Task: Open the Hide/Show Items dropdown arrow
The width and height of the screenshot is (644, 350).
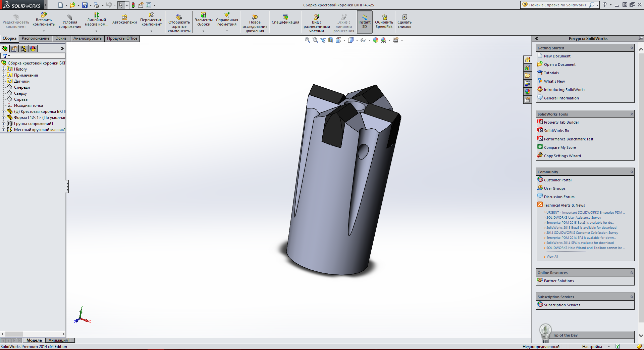Action: (x=369, y=40)
